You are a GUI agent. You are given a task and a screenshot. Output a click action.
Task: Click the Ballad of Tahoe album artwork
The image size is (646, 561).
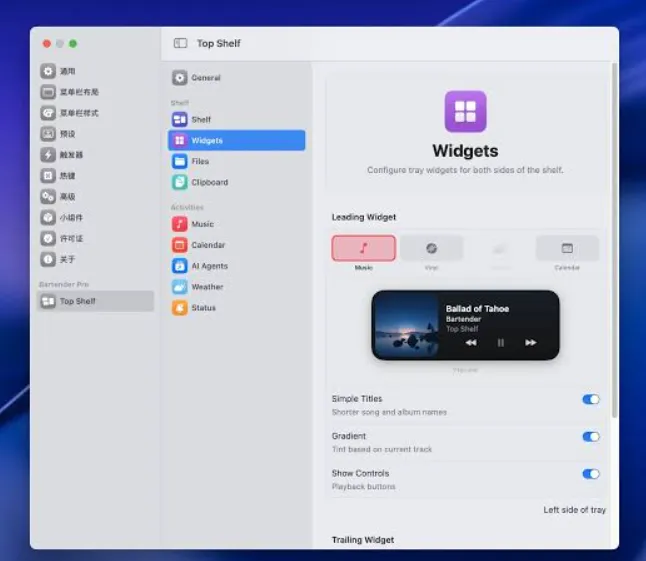pos(407,325)
